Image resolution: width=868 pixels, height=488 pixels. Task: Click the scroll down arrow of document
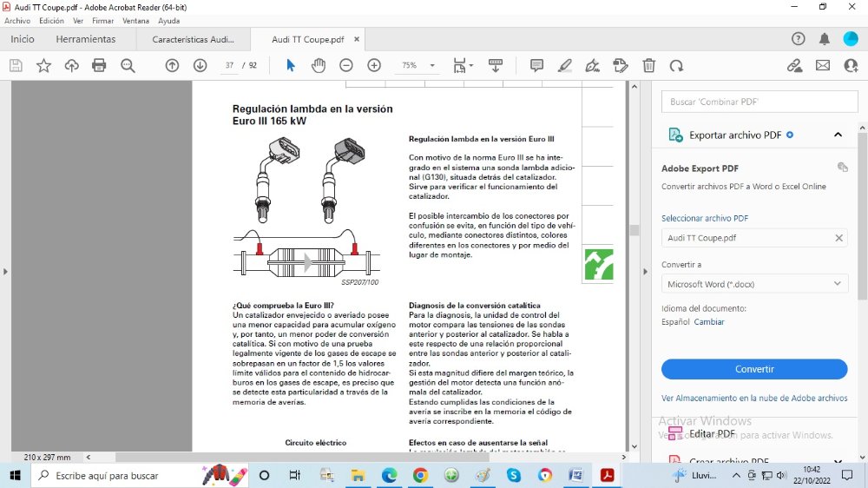(635, 446)
